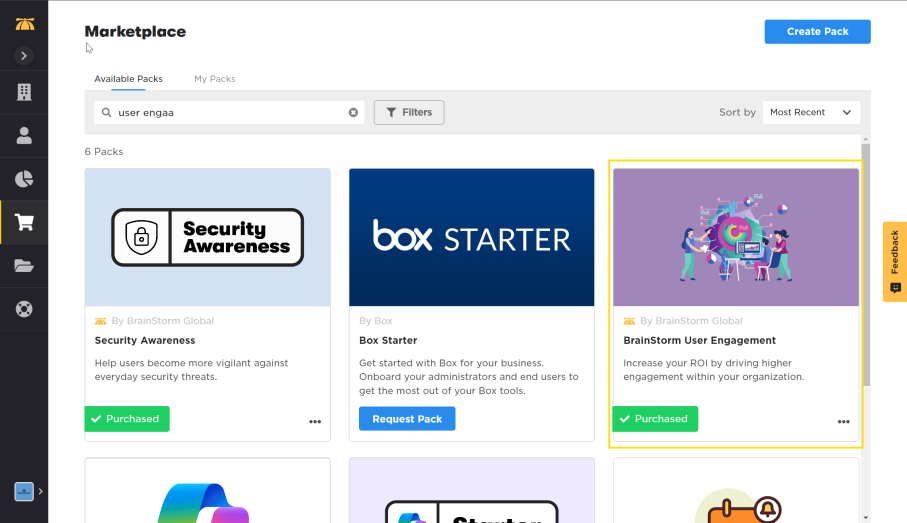Open the support lifebuoy icon
The width and height of the screenshot is (907, 523).
pos(24,309)
